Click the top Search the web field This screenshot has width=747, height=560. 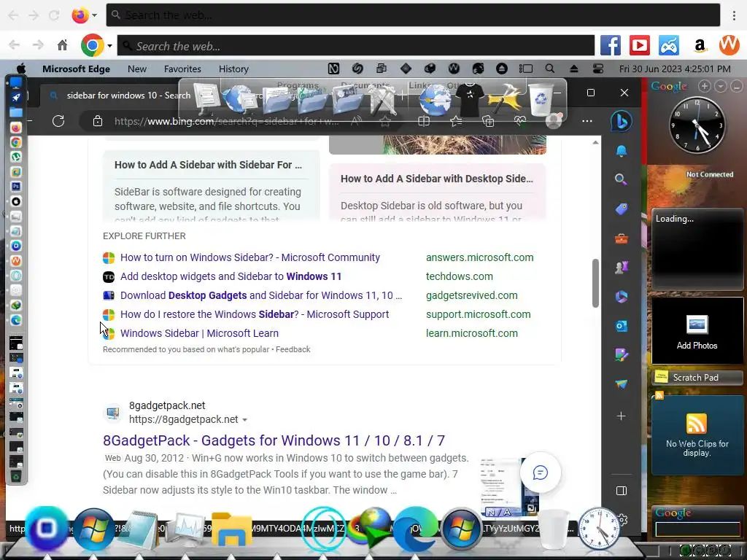413,15
